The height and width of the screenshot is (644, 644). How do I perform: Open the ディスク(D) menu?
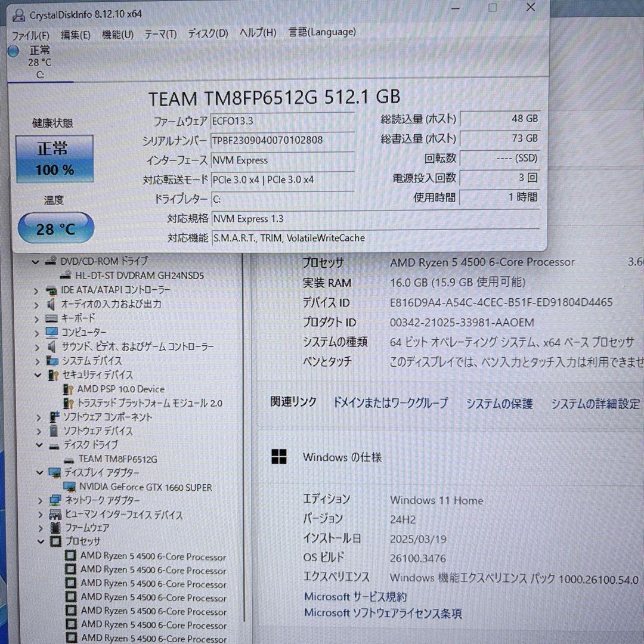[208, 33]
